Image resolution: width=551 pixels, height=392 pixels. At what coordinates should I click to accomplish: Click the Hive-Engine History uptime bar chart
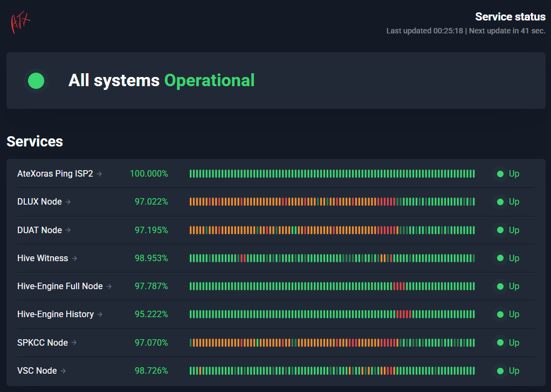pos(332,314)
